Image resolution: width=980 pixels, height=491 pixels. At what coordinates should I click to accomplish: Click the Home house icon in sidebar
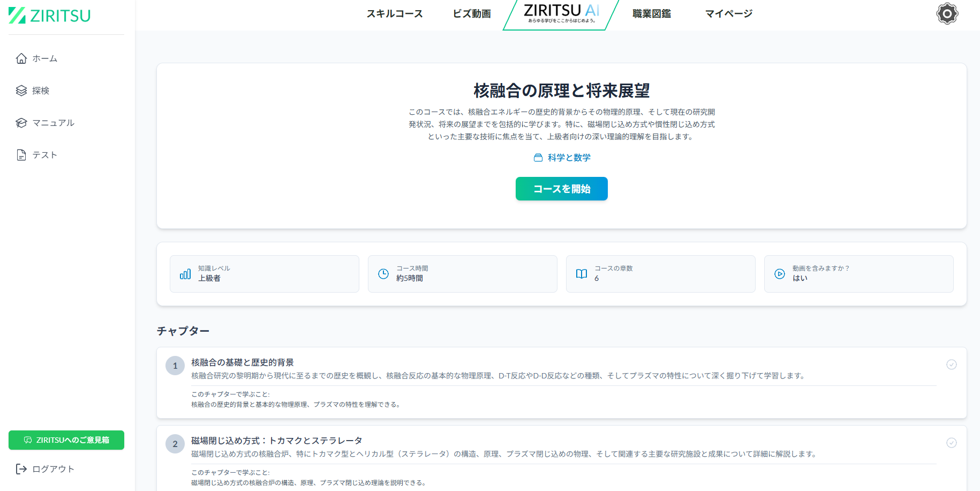tap(21, 58)
